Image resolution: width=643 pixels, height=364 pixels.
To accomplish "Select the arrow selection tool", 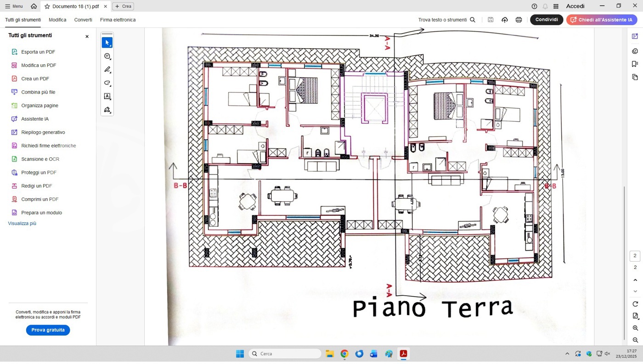I will tap(107, 43).
